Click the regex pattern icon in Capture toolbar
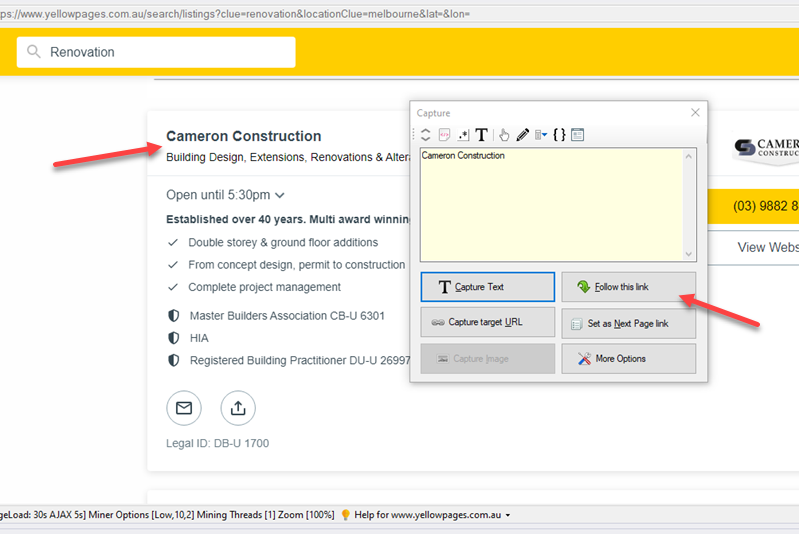 (x=463, y=135)
